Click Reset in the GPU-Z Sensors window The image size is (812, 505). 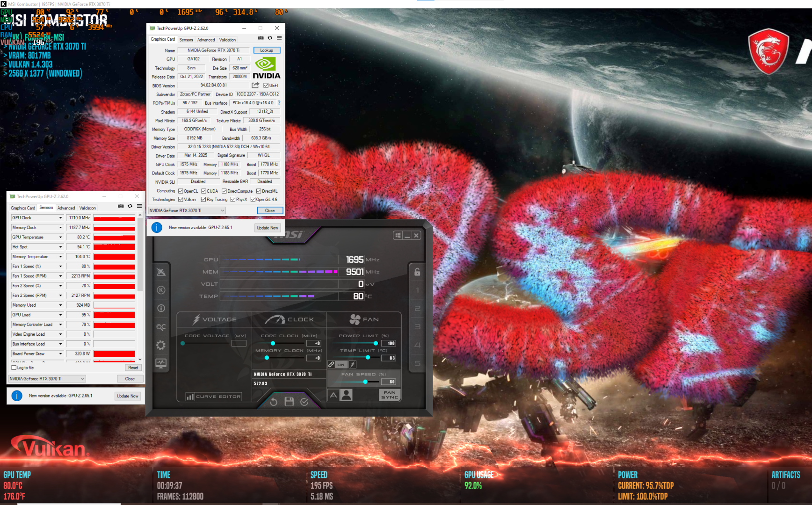pos(133,368)
